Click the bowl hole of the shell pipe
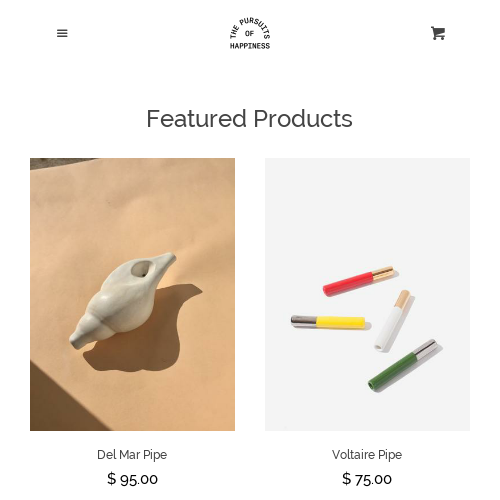The width and height of the screenshot is (500, 500). pos(141,269)
